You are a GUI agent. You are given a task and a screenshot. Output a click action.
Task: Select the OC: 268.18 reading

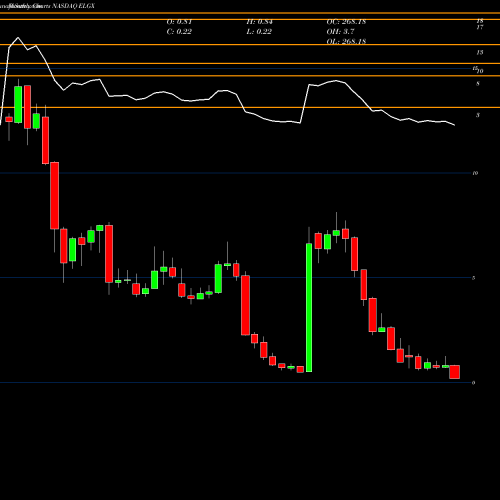point(346,22)
